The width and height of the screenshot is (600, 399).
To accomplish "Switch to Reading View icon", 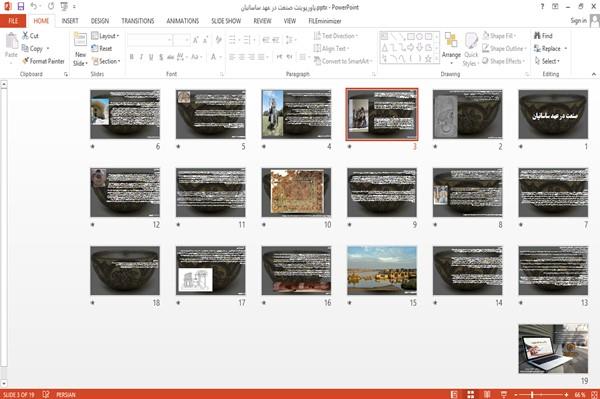I will click(x=487, y=394).
